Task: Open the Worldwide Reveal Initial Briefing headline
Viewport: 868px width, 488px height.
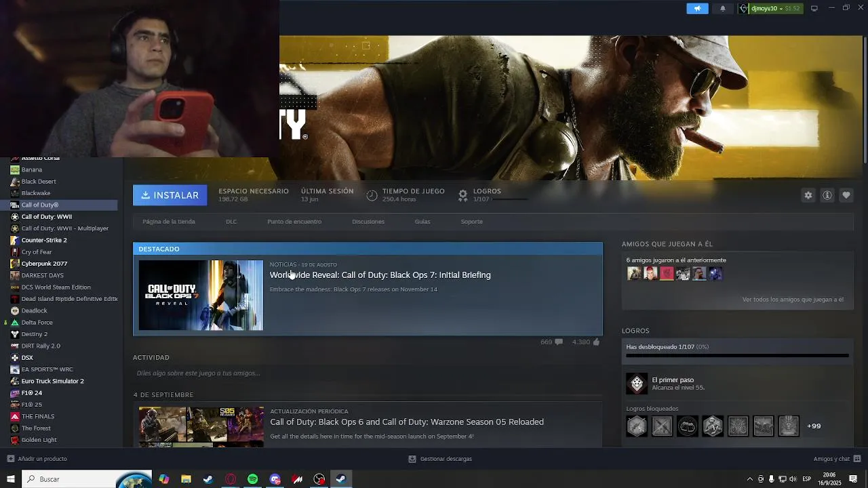Action: point(380,274)
